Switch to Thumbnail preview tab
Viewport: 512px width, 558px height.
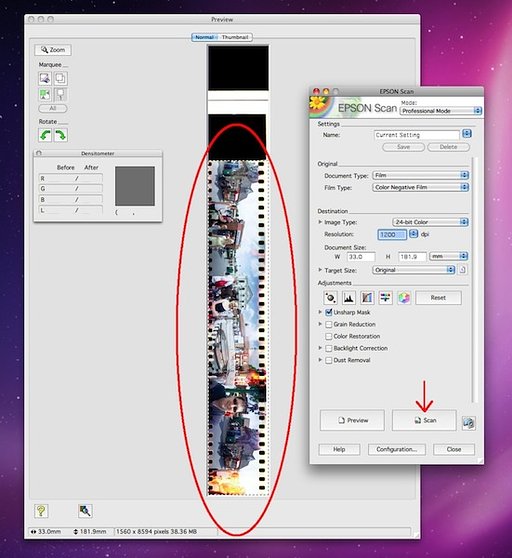tap(235, 37)
